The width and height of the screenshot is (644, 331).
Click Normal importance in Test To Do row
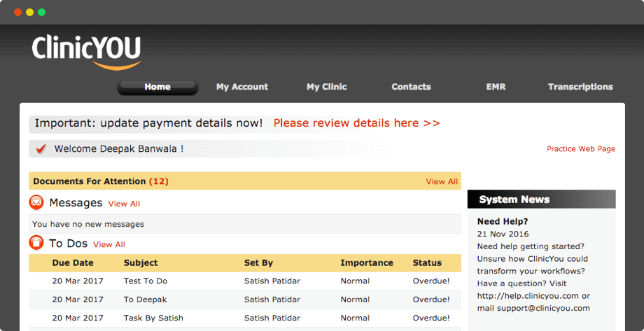(x=355, y=281)
